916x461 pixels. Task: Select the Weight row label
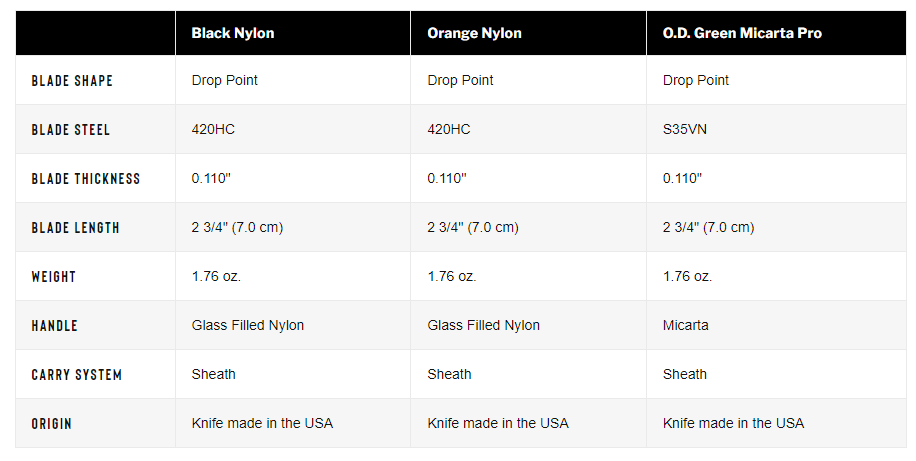click(54, 277)
